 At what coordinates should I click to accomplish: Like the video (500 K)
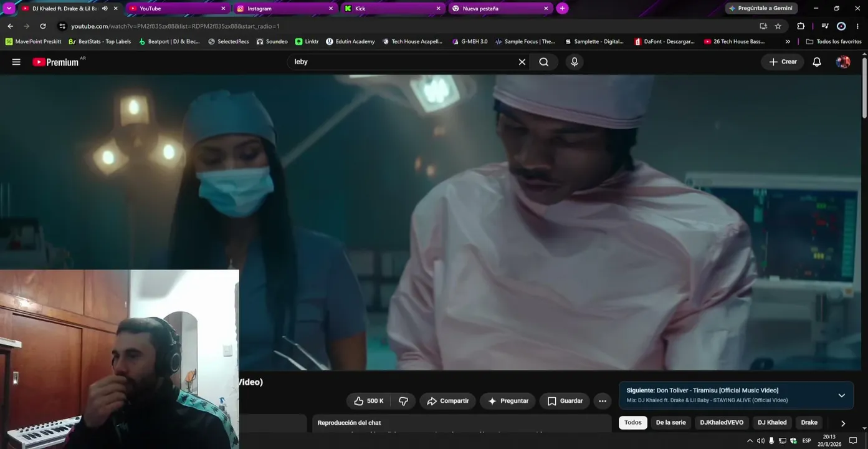tap(369, 401)
